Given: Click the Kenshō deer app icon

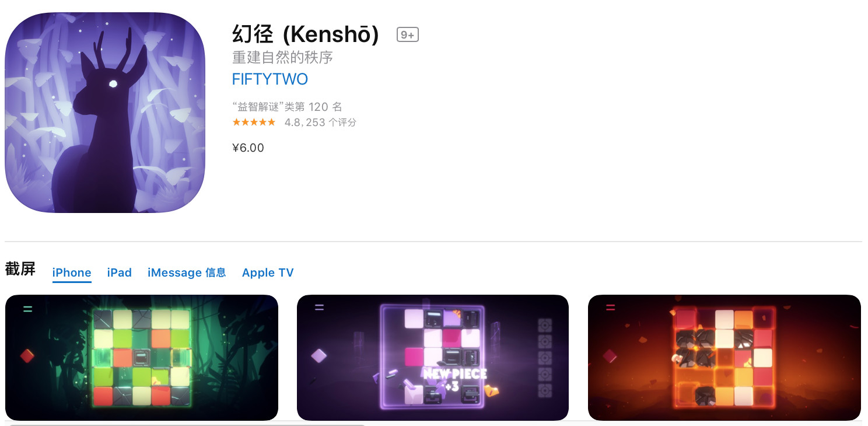Looking at the screenshot, I should click(x=105, y=113).
